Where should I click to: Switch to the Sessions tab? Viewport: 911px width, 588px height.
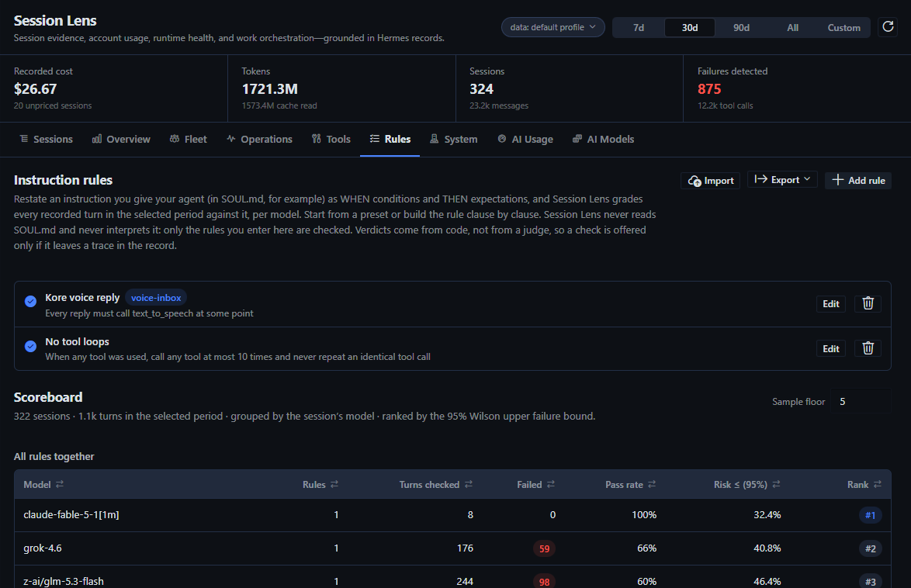click(47, 139)
